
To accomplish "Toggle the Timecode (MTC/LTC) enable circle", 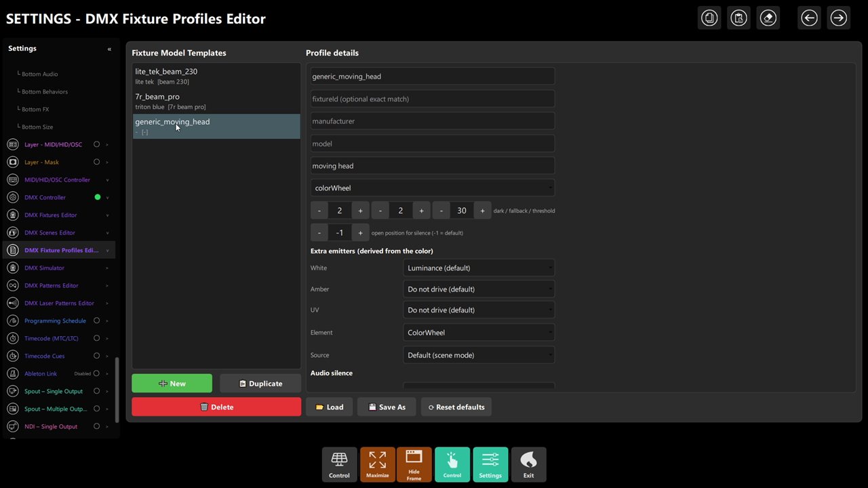I will pos(96,338).
